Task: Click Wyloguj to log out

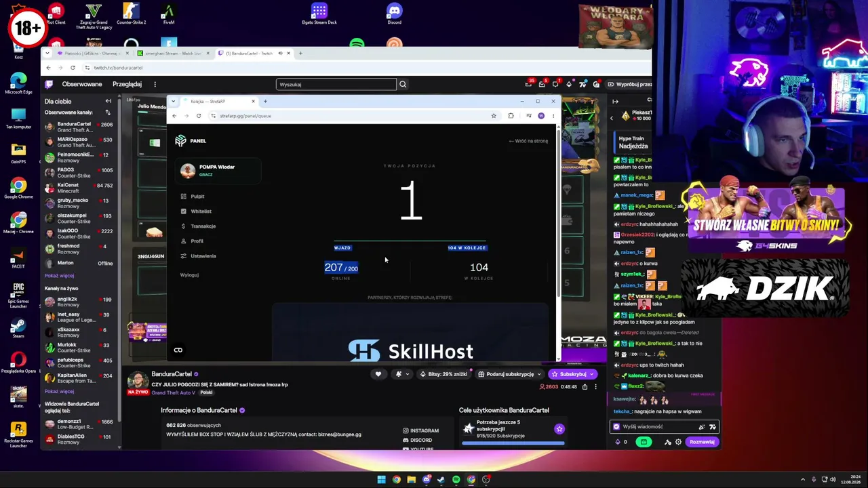Action: tap(189, 275)
